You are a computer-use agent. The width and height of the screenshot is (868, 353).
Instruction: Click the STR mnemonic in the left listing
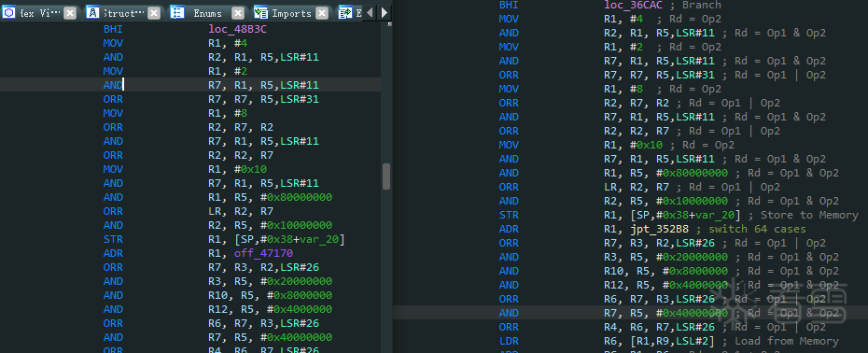point(113,239)
